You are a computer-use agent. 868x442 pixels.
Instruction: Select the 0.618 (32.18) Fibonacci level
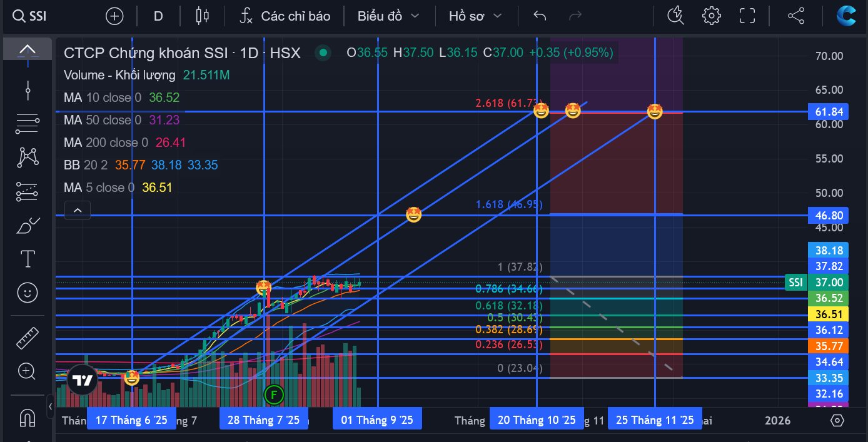click(x=509, y=306)
